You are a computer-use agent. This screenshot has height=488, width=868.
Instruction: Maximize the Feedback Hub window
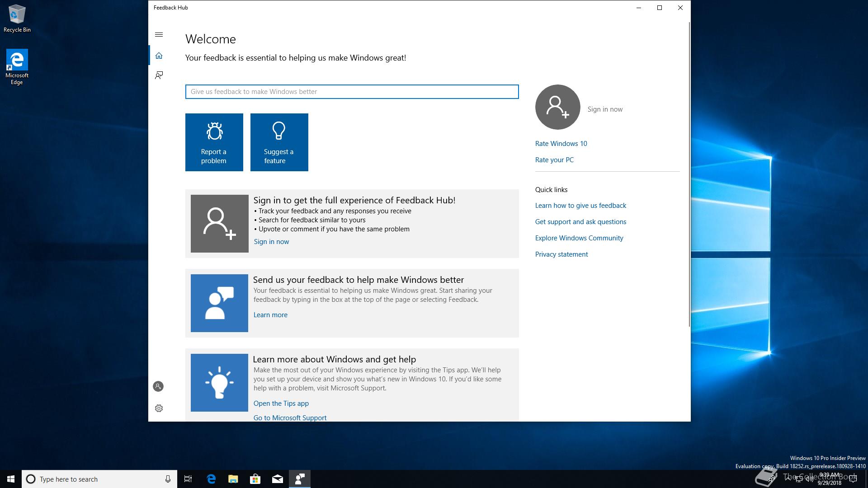tap(660, 8)
